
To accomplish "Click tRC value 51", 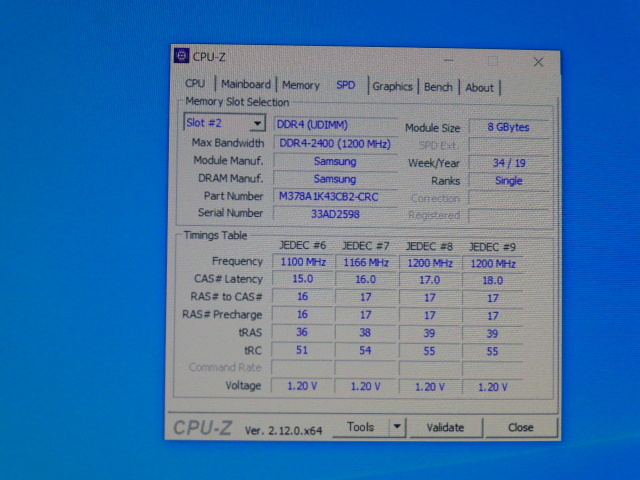I will click(302, 350).
